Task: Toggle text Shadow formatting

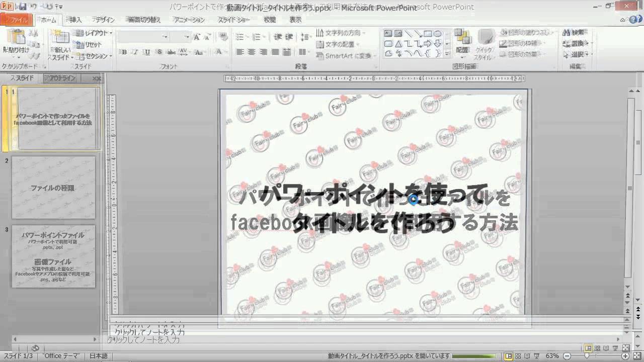Action: (x=159, y=52)
